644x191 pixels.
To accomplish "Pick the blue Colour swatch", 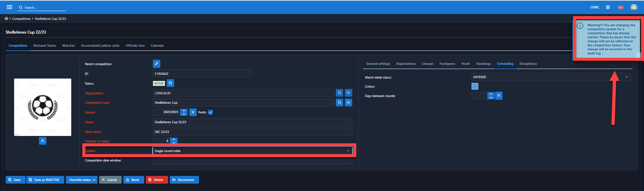I will point(475,87).
